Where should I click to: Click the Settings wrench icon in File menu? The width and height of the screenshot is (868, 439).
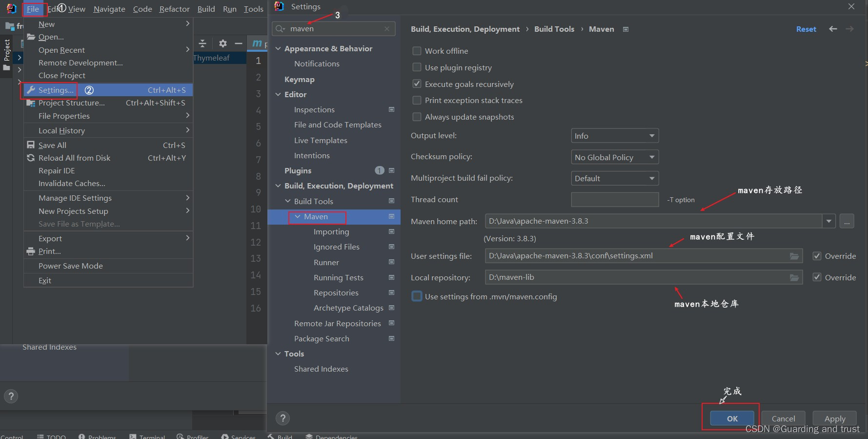pyautogui.click(x=31, y=90)
